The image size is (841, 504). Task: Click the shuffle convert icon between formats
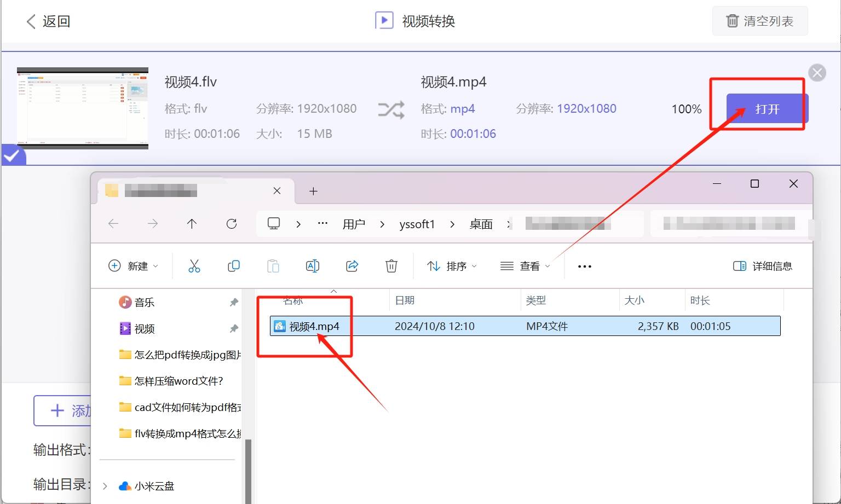point(391,109)
